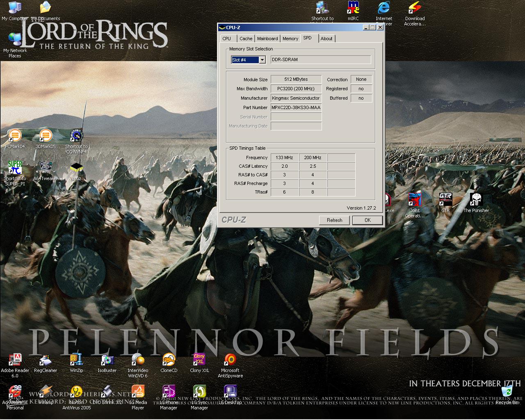Launch IsoBuster icon
This screenshot has height=420, width=525.
[107, 363]
